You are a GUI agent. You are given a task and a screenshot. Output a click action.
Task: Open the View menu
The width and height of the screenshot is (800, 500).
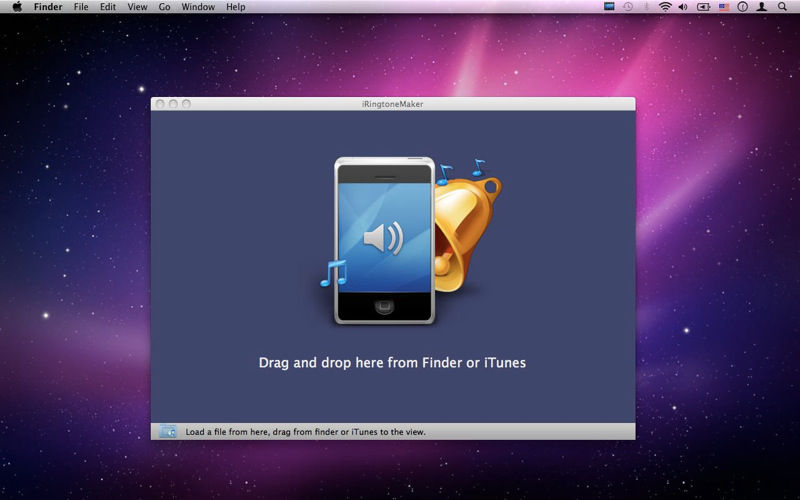(137, 7)
